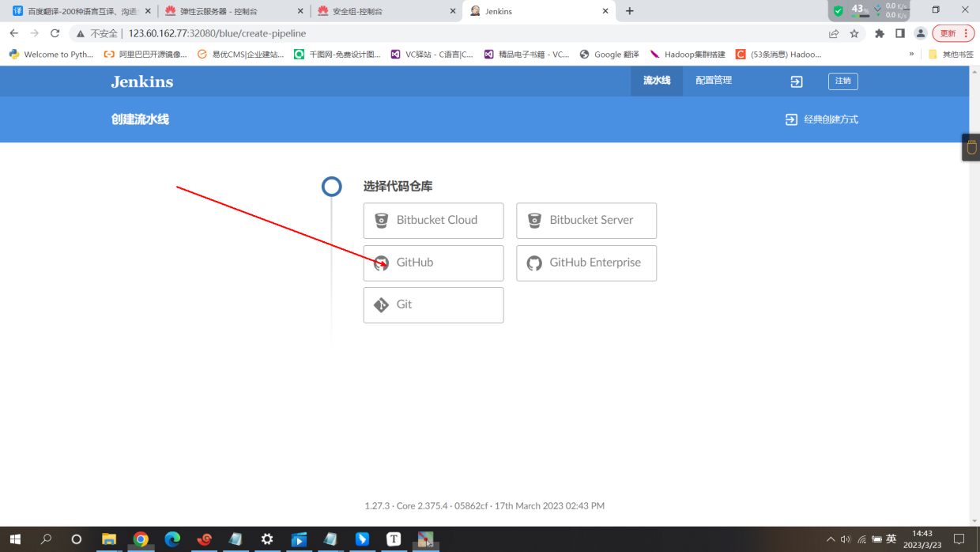Open the 其他书签 bookmarks folder
The width and height of the screenshot is (980, 552).
coord(951,55)
